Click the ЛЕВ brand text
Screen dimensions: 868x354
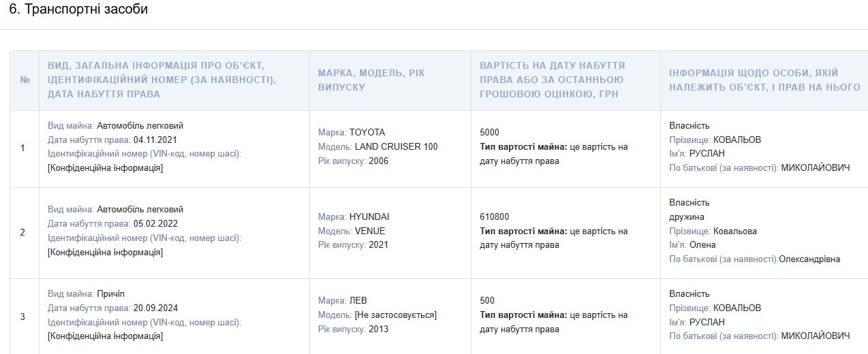pyautogui.click(x=358, y=300)
